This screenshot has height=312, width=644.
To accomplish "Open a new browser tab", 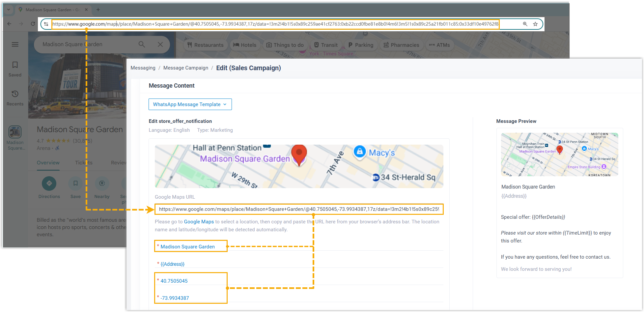I will pos(98,10).
